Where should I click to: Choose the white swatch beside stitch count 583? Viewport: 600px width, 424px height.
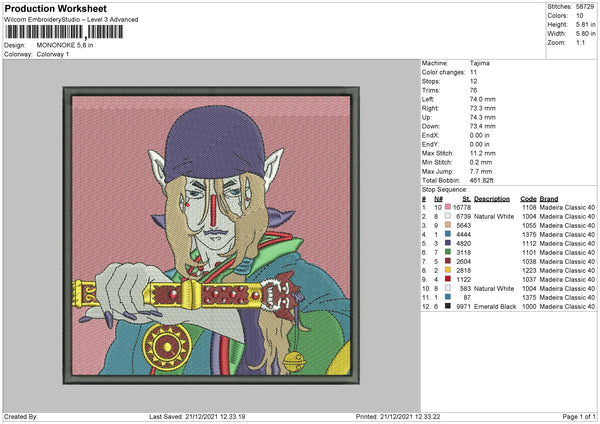[x=448, y=288]
